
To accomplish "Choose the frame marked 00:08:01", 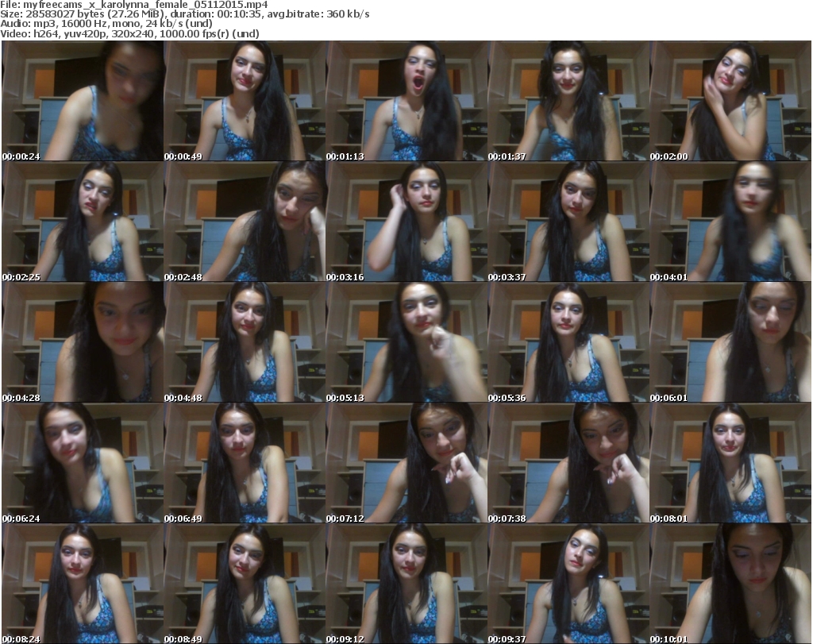I will [x=730, y=463].
